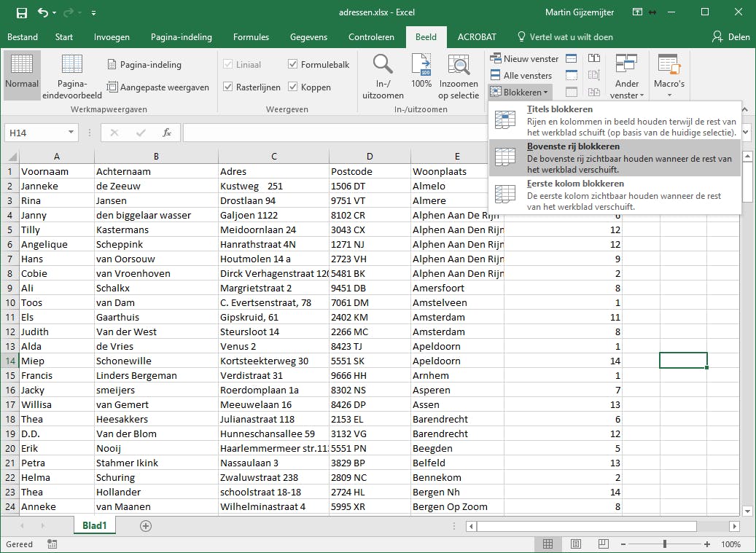This screenshot has width=756, height=553.
Task: Click Inzoomen op selectie icon
Action: [x=459, y=65]
